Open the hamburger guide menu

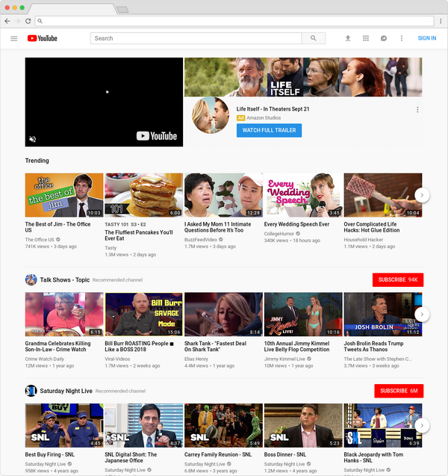[14, 39]
